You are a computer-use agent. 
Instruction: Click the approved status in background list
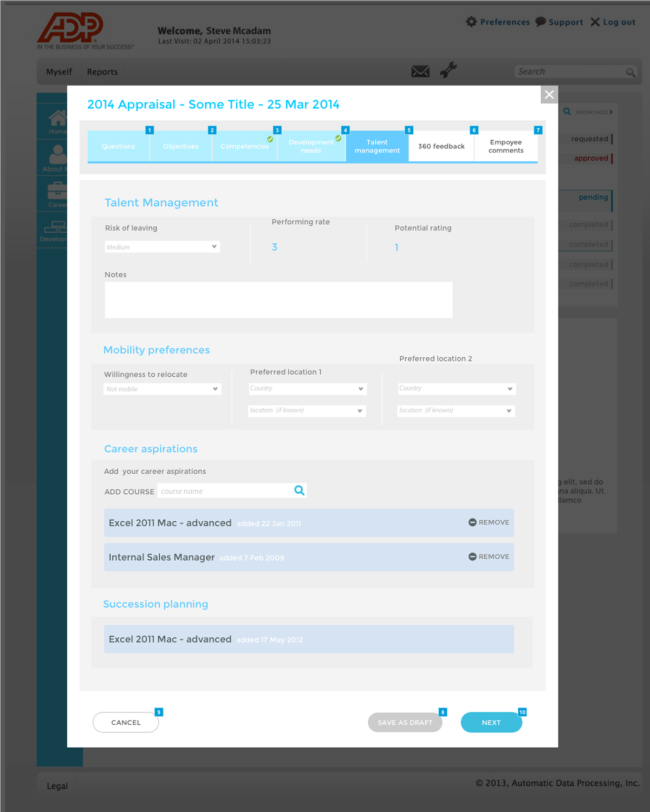coord(591,158)
